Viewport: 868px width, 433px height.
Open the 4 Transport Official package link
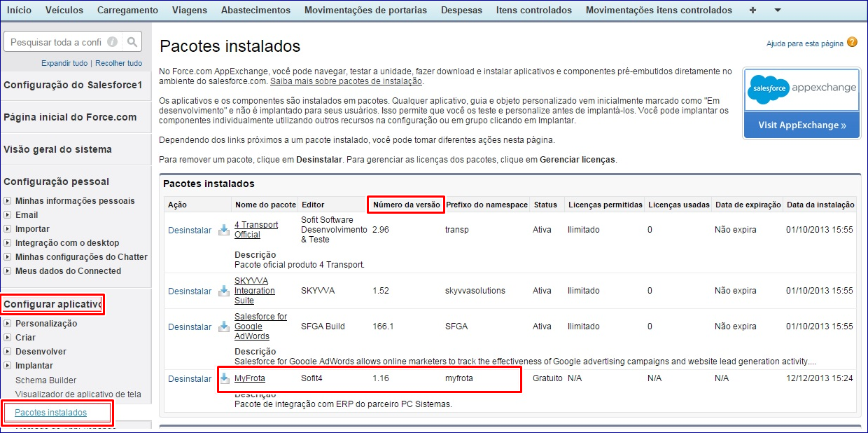[256, 230]
